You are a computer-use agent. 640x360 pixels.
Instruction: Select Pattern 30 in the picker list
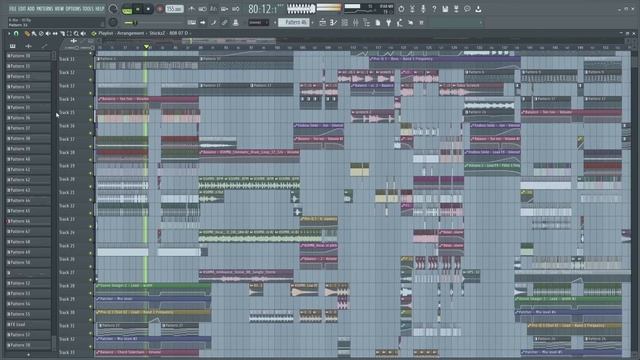point(28,56)
